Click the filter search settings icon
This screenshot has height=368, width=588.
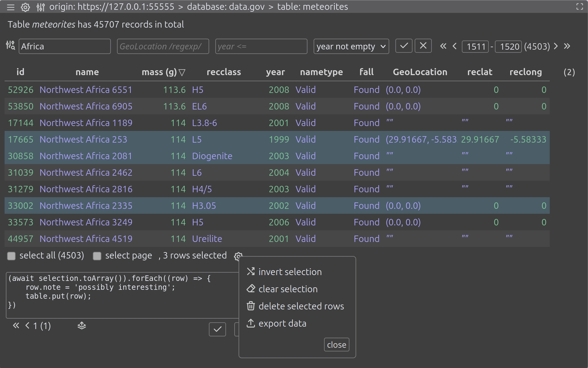10,46
